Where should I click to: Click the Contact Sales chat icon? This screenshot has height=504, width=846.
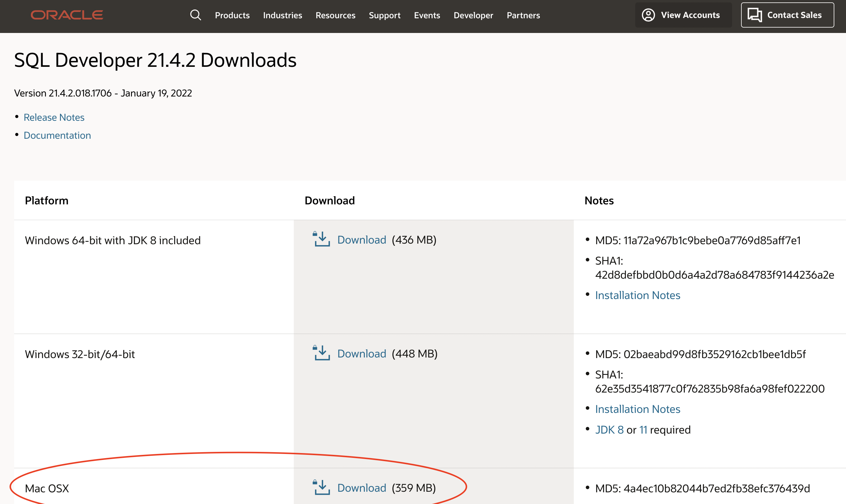(755, 15)
